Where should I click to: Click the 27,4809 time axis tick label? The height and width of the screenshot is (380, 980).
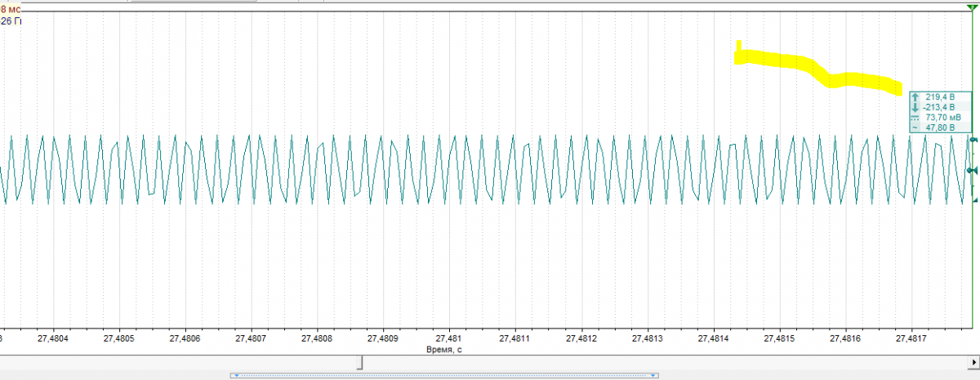pyautogui.click(x=382, y=337)
